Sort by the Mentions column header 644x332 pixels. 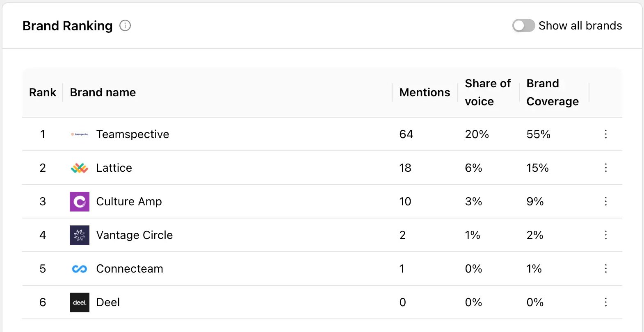(x=425, y=93)
